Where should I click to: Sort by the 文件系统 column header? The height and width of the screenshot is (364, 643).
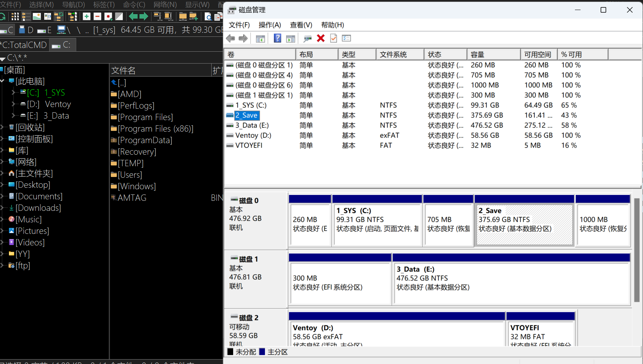click(400, 55)
